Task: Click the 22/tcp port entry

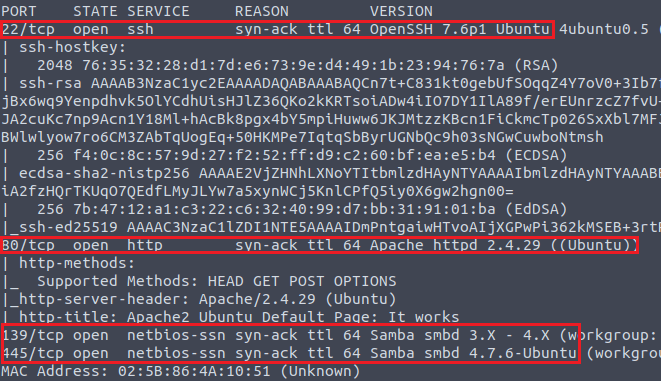Action: pos(29,29)
